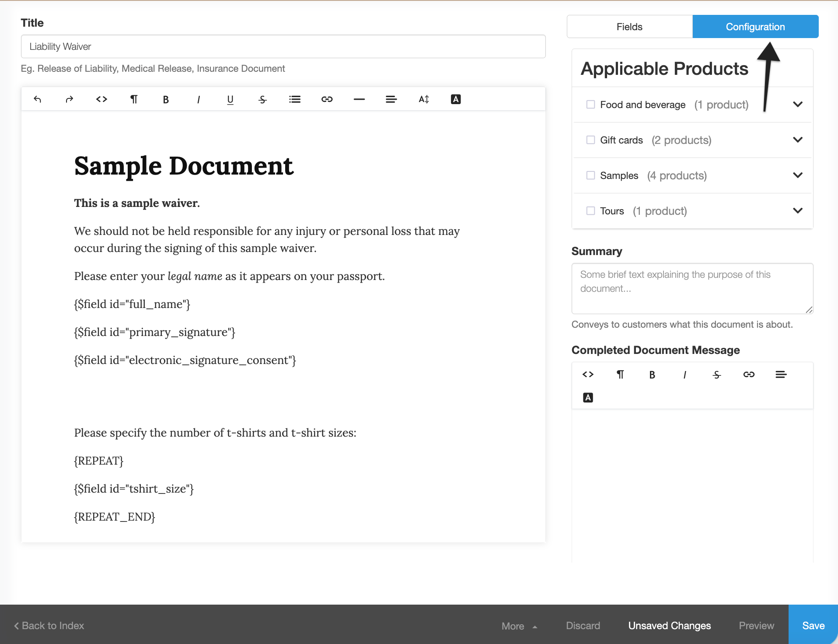This screenshot has height=644, width=838.
Task: Insert a horizontal line
Action: click(x=359, y=99)
